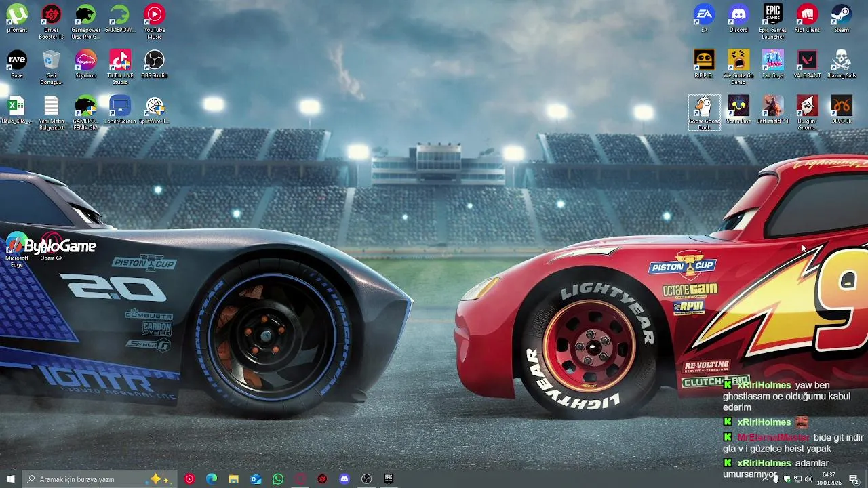868x488 pixels.
Task: Select the Microsoft Edge desktop shortcut
Action: [x=17, y=249]
